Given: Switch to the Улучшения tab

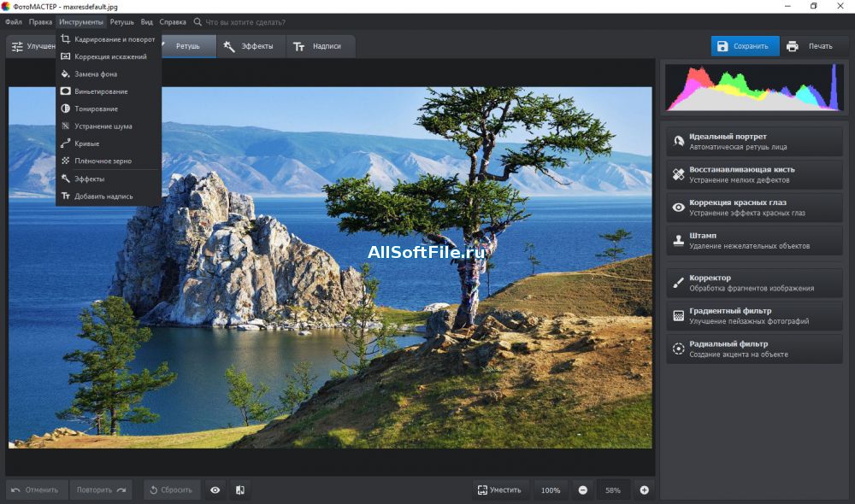Looking at the screenshot, I should [31, 46].
